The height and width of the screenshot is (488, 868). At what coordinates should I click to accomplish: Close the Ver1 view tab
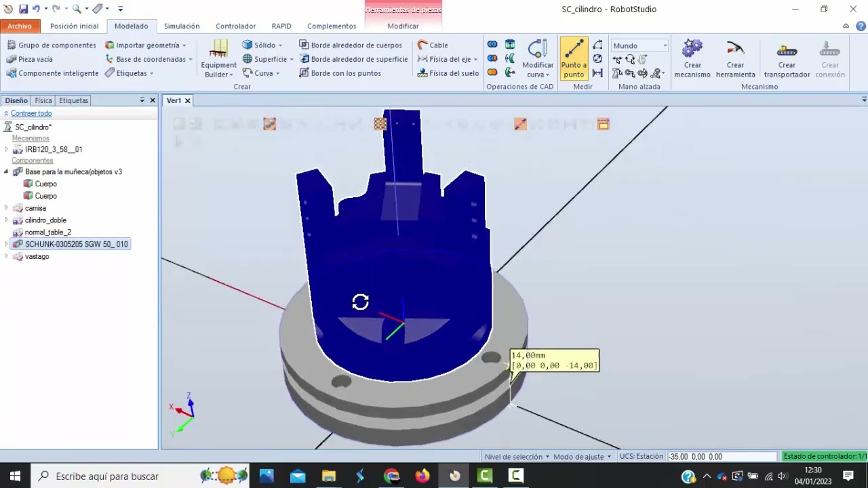coord(188,100)
